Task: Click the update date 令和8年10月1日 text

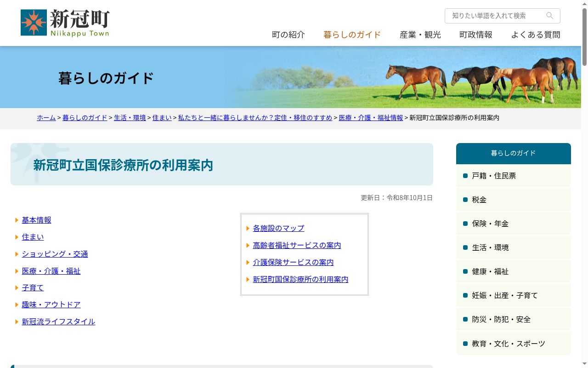Action: pyautogui.click(x=410, y=198)
